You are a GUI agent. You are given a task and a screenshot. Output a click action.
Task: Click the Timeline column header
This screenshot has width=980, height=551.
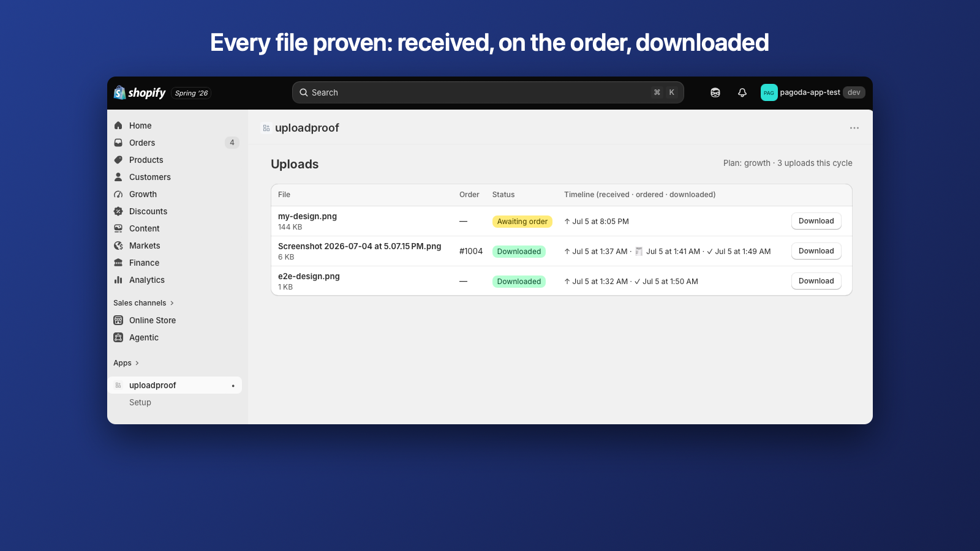pyautogui.click(x=639, y=195)
